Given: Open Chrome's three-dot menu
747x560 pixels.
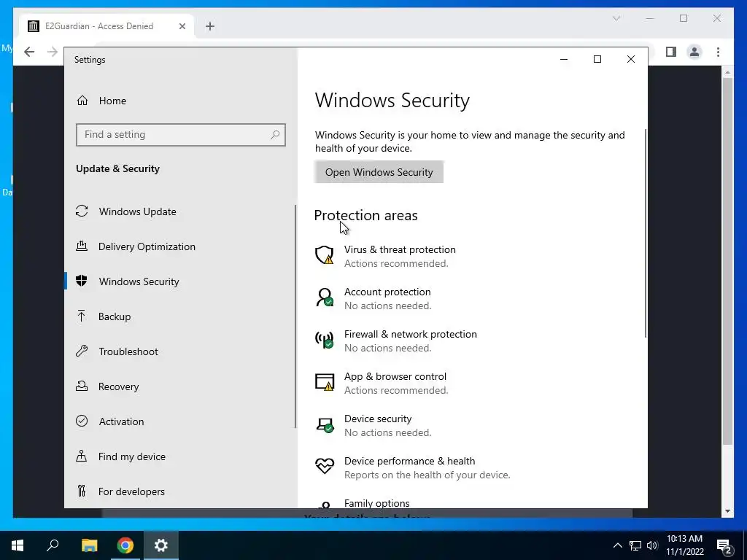Looking at the screenshot, I should click(718, 52).
